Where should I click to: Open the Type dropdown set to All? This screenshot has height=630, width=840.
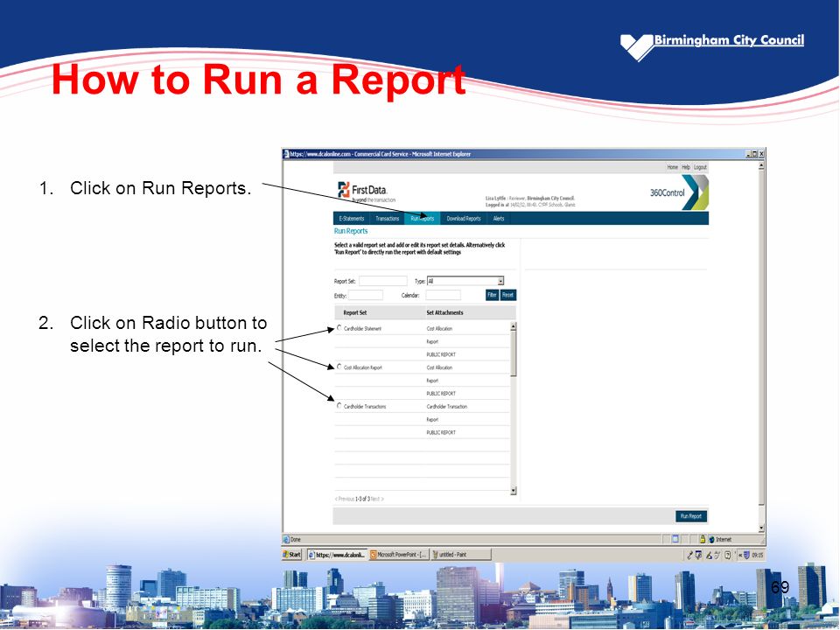pos(465,281)
